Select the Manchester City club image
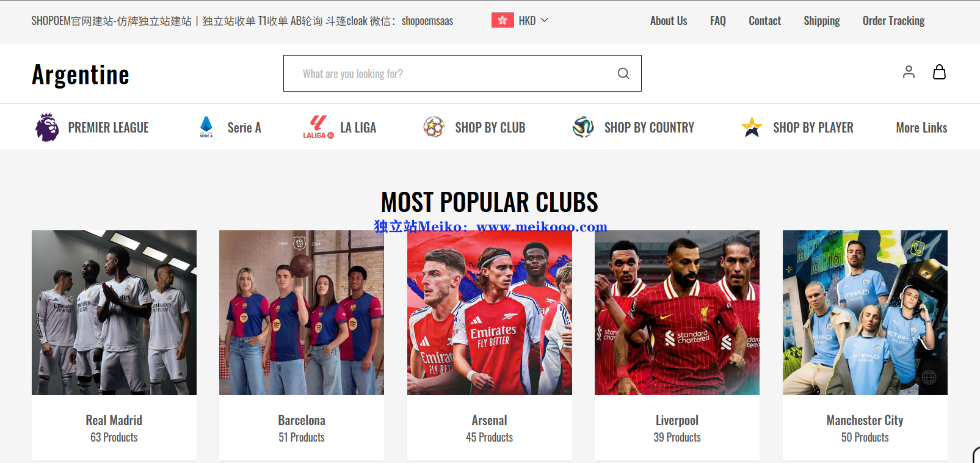The width and height of the screenshot is (980, 463). pos(865,313)
